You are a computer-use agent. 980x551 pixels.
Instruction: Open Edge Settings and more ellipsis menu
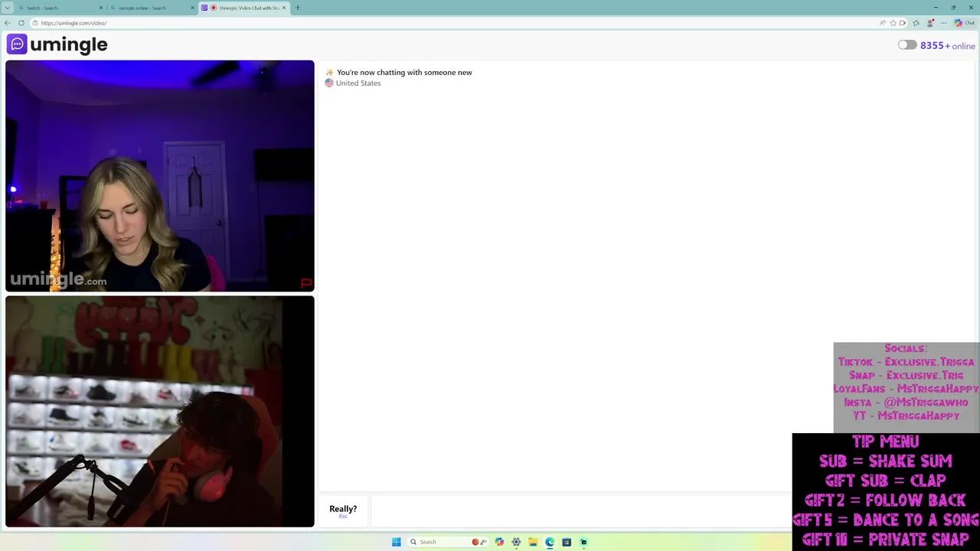(943, 23)
